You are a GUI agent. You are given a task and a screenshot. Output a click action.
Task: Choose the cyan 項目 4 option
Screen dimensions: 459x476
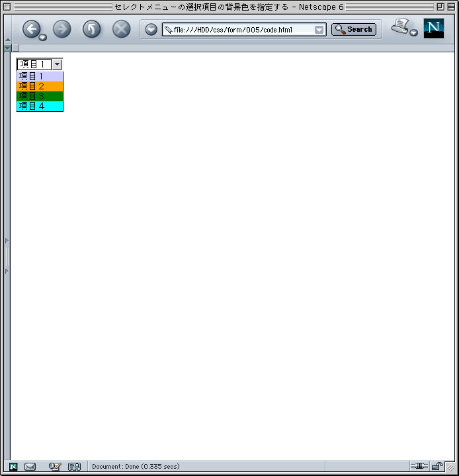(x=40, y=106)
